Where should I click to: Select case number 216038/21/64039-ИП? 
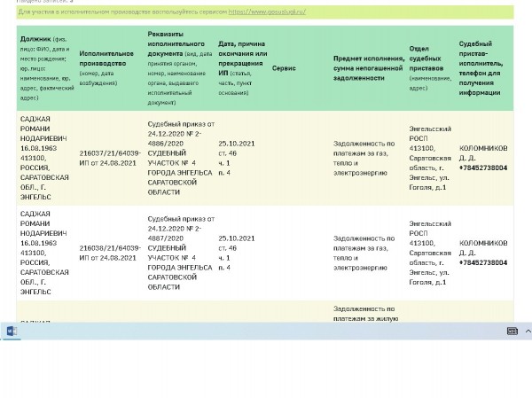pyautogui.click(x=109, y=253)
